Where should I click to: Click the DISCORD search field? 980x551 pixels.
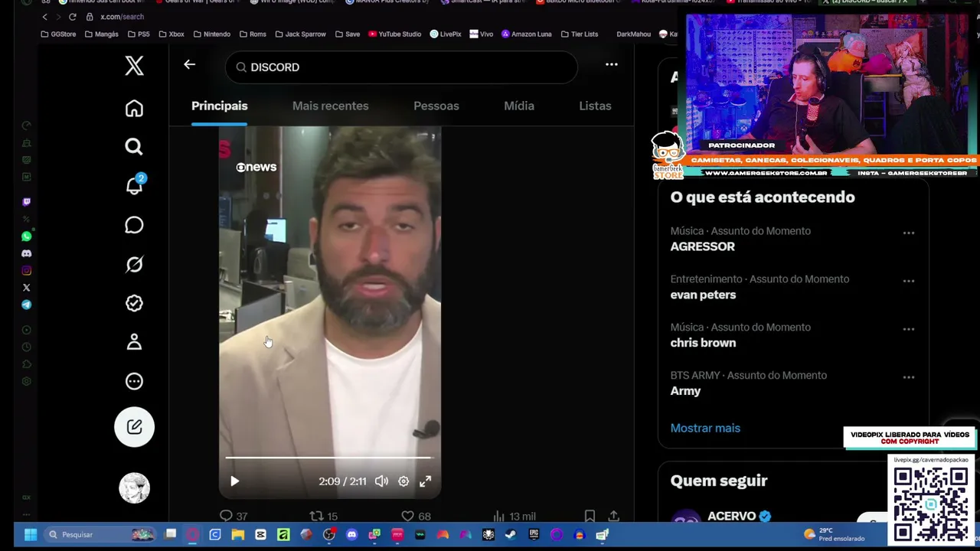coord(401,67)
